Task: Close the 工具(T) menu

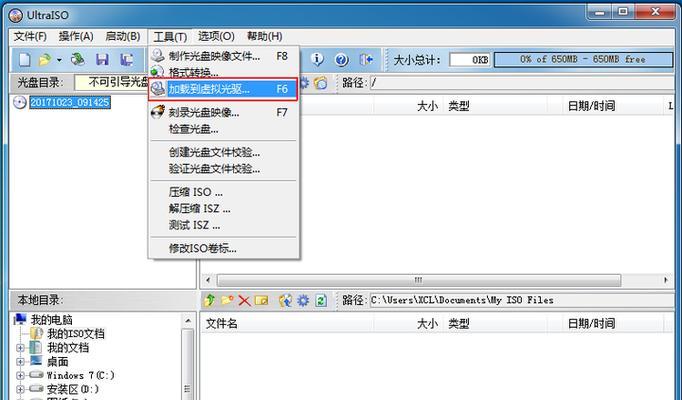Action: 170,37
